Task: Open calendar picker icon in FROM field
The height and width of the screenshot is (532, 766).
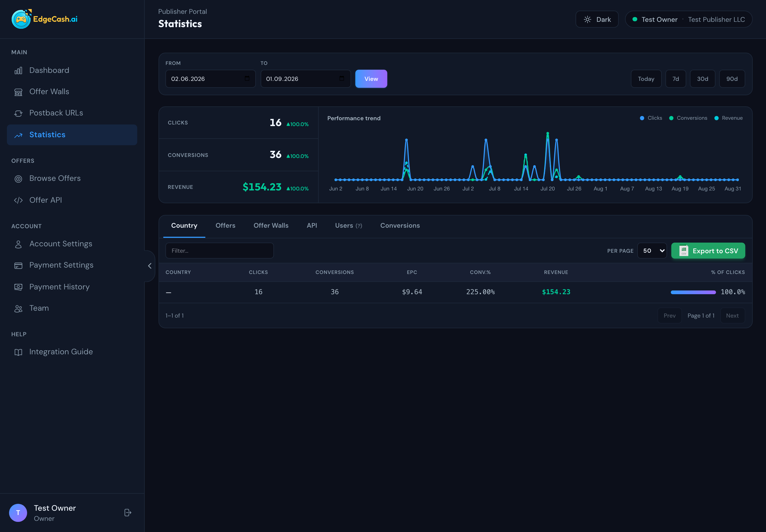Action: 247,79
